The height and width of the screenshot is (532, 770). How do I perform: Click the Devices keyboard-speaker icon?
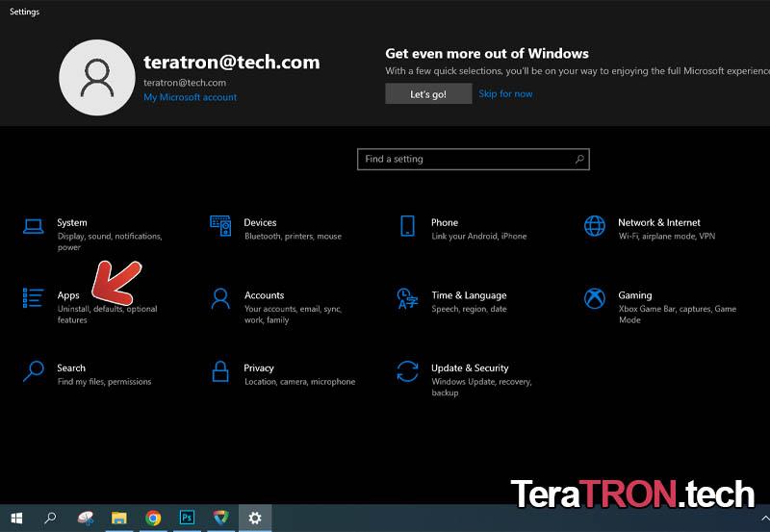[x=220, y=226]
